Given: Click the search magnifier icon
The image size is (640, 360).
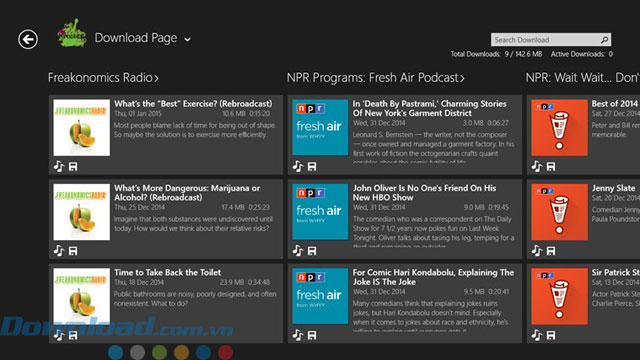Looking at the screenshot, I should click(604, 40).
